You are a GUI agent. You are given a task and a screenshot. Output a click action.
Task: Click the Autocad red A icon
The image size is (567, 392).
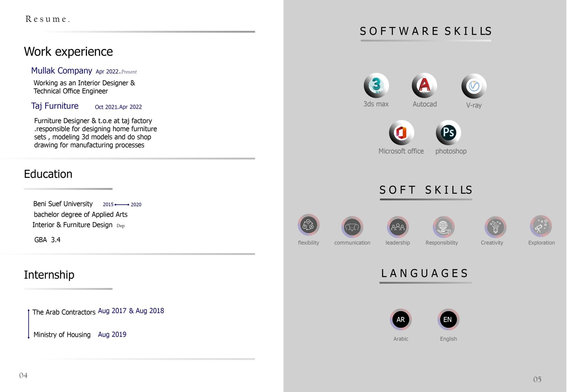click(424, 85)
